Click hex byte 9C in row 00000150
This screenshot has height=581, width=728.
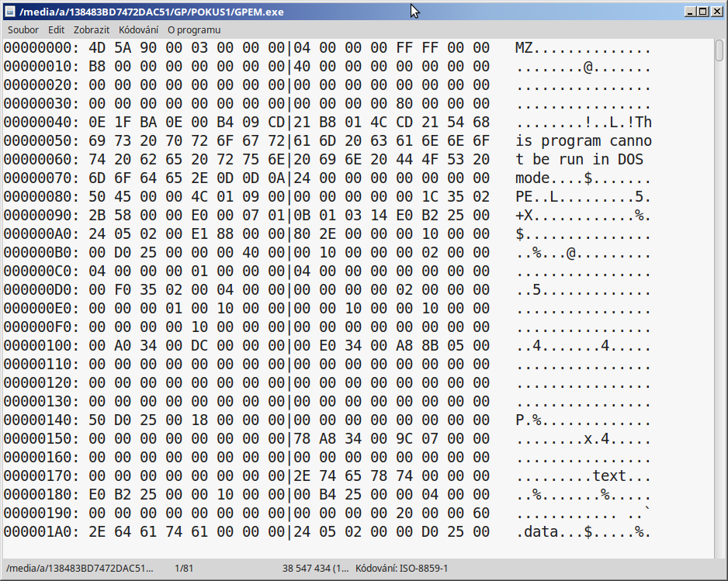pos(404,438)
